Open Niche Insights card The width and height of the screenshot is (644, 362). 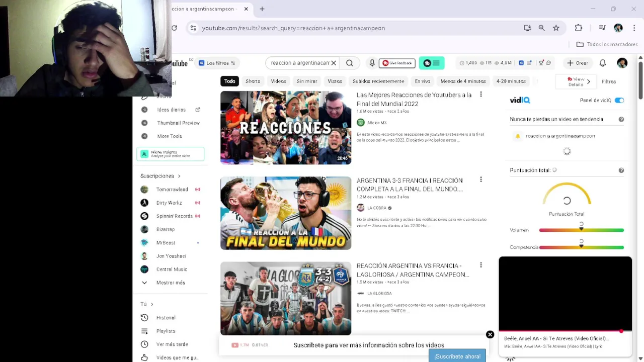tap(170, 154)
